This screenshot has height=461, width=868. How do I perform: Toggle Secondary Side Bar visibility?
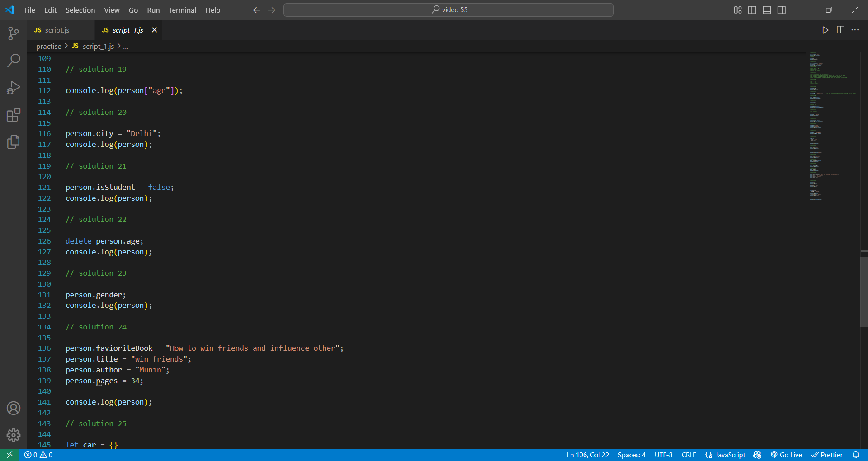pyautogui.click(x=782, y=10)
